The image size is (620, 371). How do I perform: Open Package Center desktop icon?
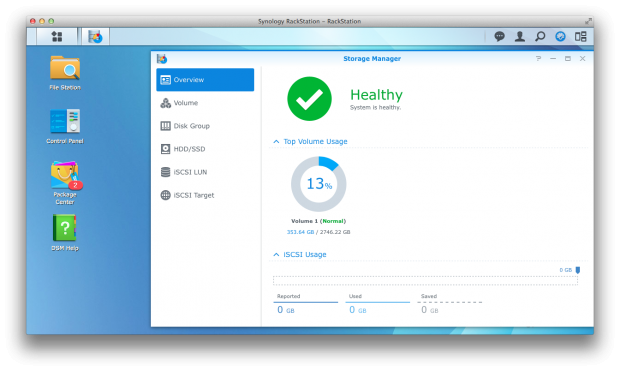click(65, 183)
